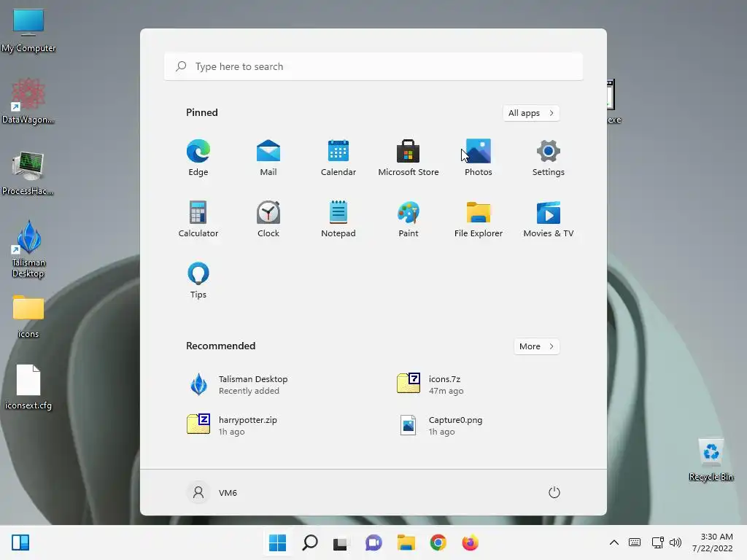Screen dimensions: 747x560
Task: Launch Notepad from pinned apps
Action: coord(338,219)
